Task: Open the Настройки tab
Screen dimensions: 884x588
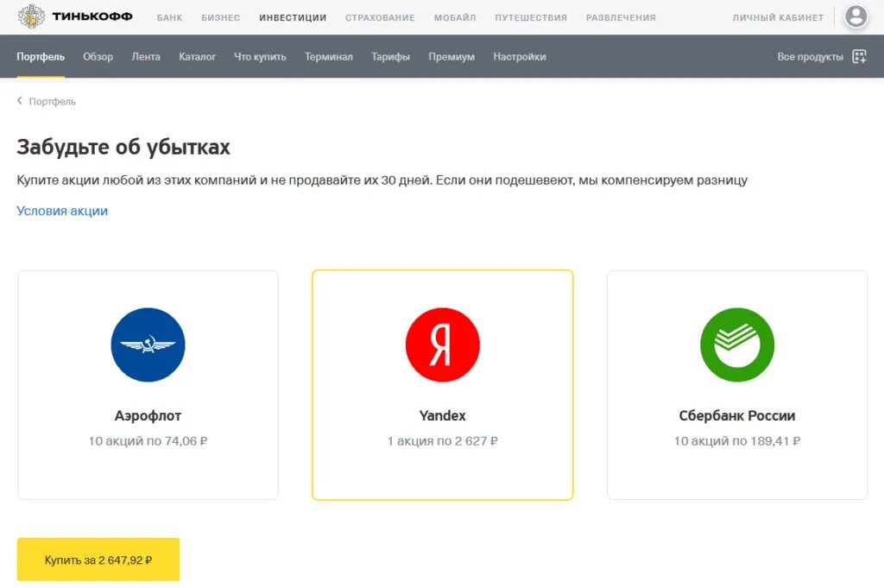Action: tap(520, 56)
